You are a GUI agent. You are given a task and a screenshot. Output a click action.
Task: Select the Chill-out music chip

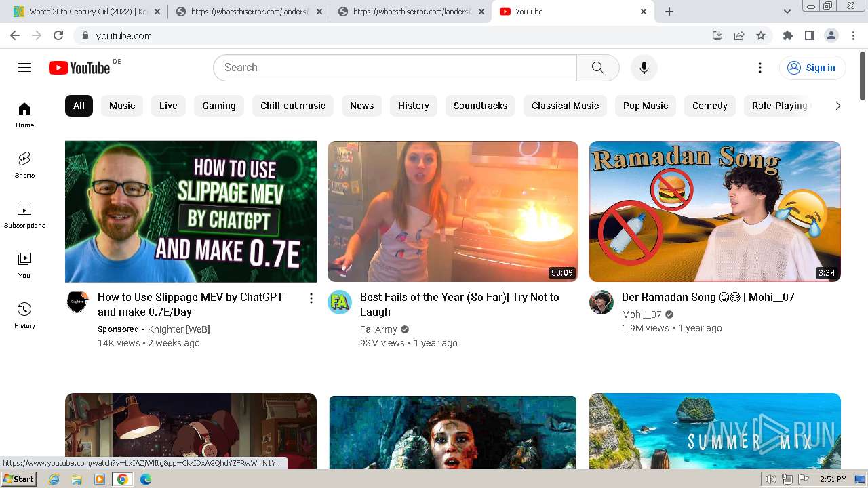point(293,106)
